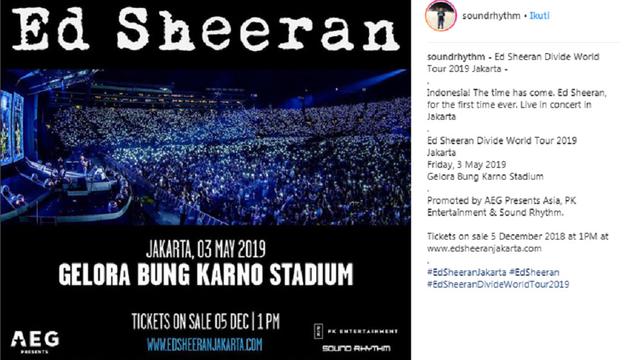Open the #EdSheeran hashtag
Screen dimensions: 640x360
click(534, 272)
